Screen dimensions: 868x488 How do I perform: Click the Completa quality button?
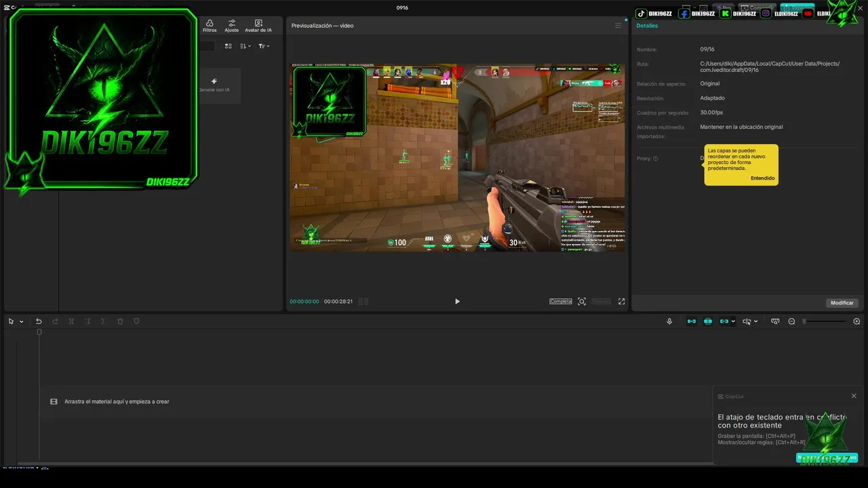coord(561,302)
